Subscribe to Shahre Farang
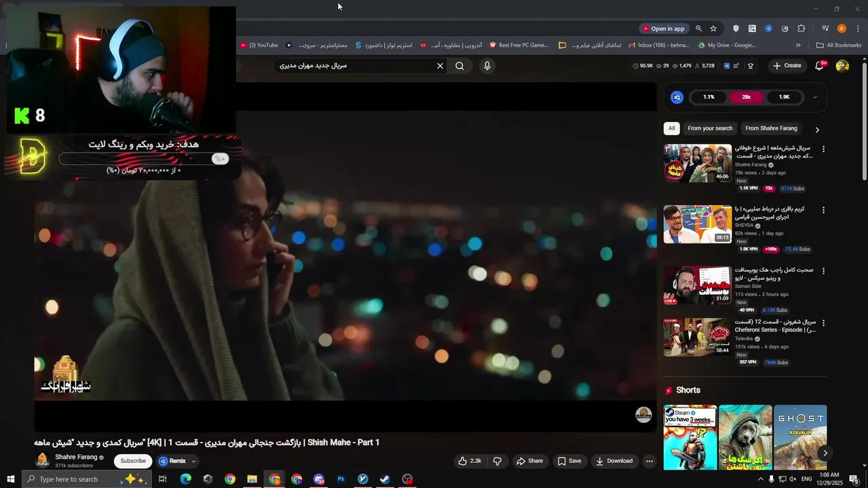Image resolution: width=868 pixels, height=488 pixels. pyautogui.click(x=133, y=461)
